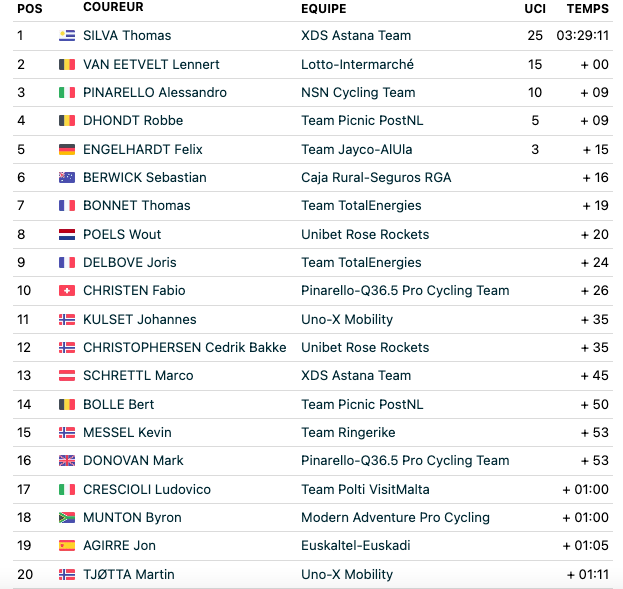Open rider profile PINARELLO Alessandro
Viewport: 623px width, 589px height.
[x=155, y=93]
